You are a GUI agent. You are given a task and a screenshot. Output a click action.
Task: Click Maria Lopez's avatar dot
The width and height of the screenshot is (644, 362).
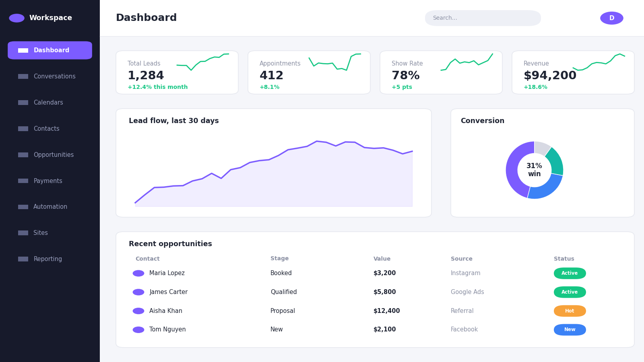[138, 274]
